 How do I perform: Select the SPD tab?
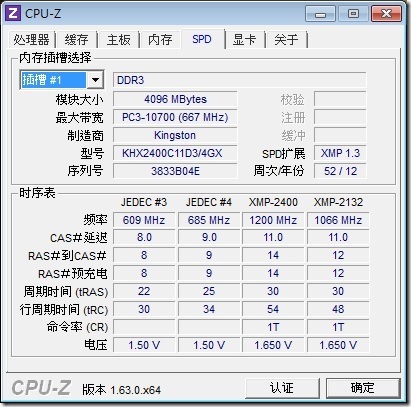tap(202, 39)
